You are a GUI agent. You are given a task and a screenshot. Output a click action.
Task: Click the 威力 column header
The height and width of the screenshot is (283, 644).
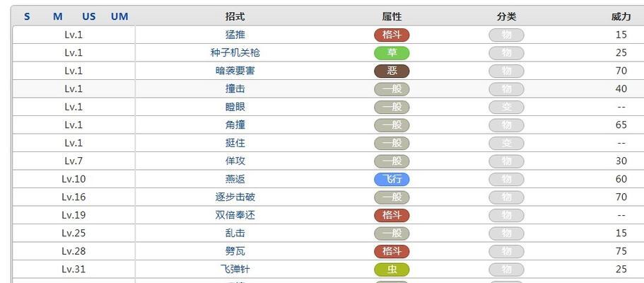[x=621, y=17]
